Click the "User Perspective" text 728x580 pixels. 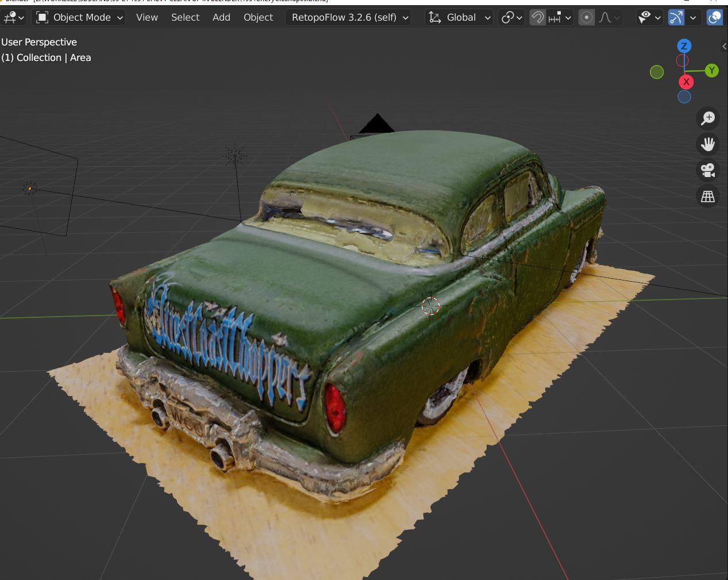[x=39, y=42]
